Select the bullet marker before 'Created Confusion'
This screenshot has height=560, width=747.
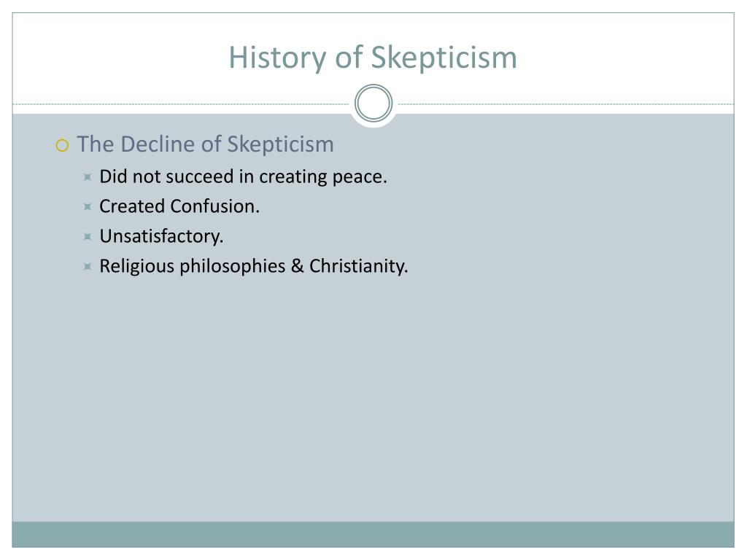pyautogui.click(x=88, y=206)
